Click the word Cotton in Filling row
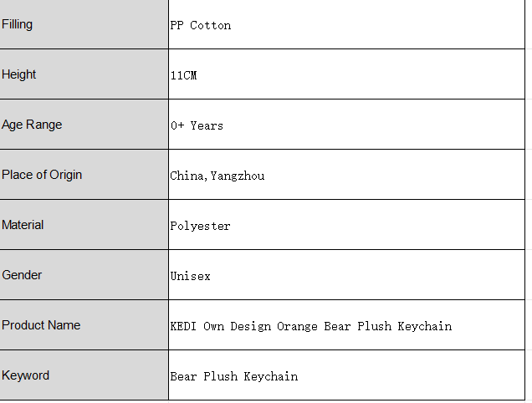 pyautogui.click(x=210, y=25)
